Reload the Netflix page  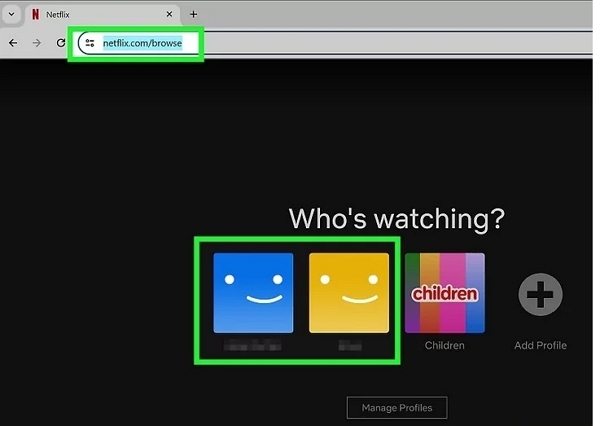[60, 43]
